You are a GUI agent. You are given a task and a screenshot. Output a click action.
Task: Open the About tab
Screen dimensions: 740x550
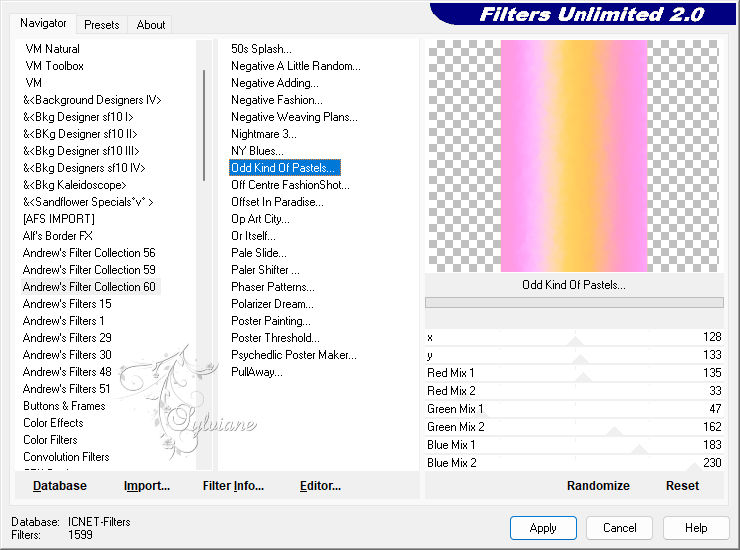[x=151, y=25]
